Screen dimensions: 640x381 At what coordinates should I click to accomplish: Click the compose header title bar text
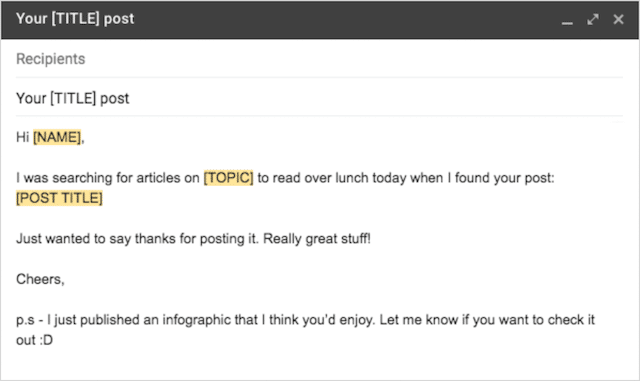coord(75,19)
